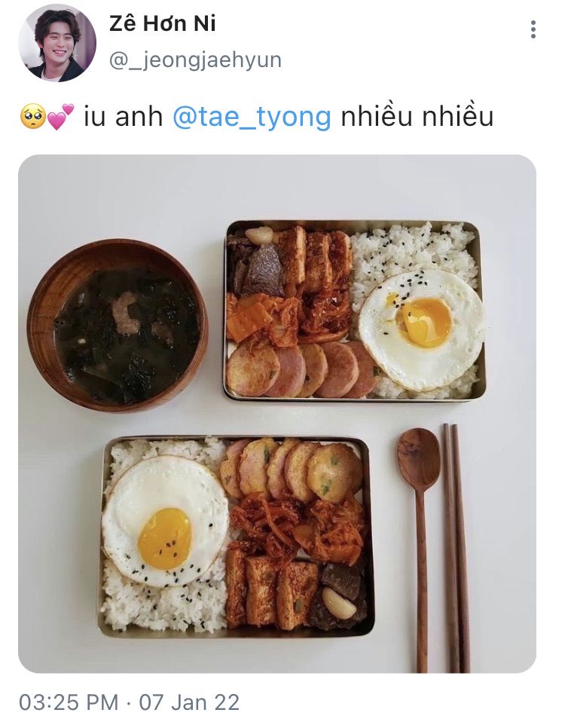Open the attached lunchbox photo

pyautogui.click(x=277, y=414)
